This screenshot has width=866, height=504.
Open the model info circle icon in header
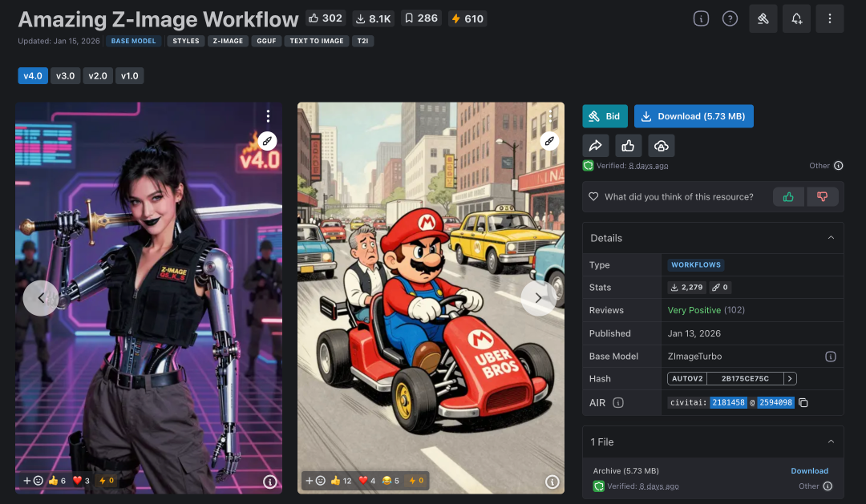(x=701, y=18)
